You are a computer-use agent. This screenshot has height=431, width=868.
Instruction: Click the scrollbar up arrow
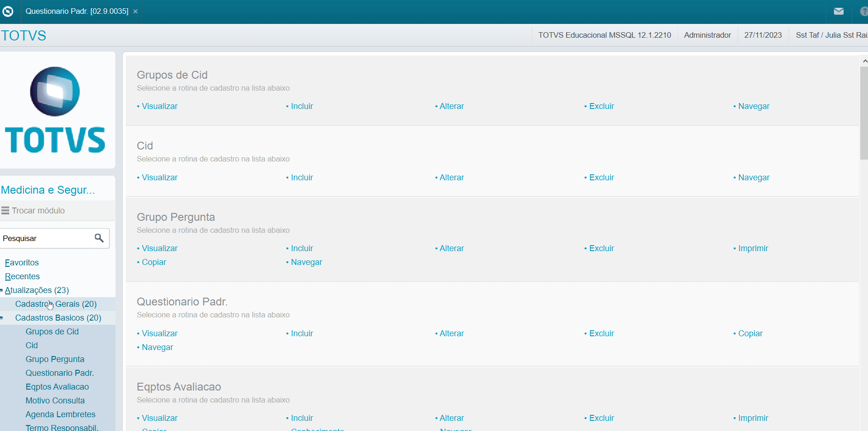pos(864,61)
